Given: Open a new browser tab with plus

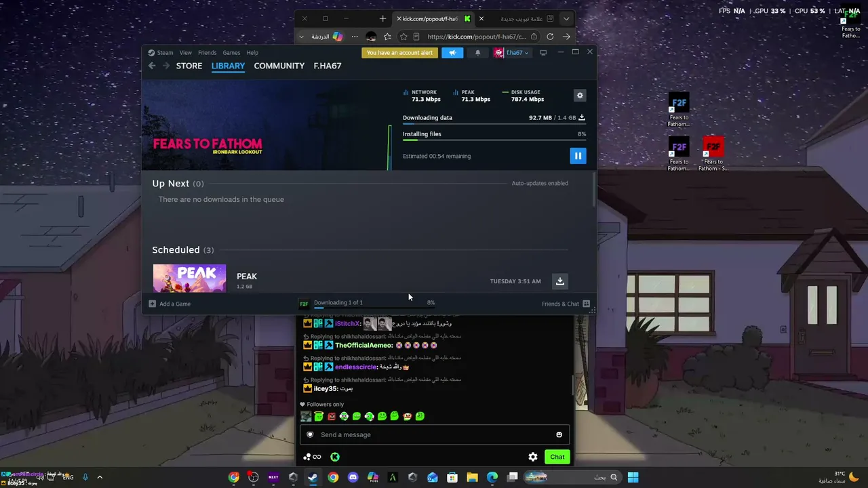Looking at the screenshot, I should (x=383, y=19).
